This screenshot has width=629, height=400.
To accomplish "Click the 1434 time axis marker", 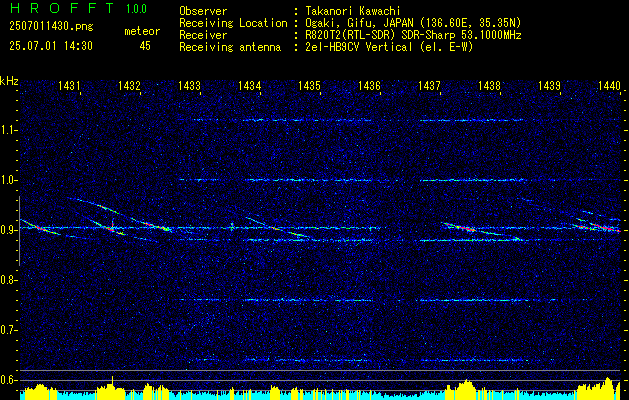I will click(x=249, y=85).
